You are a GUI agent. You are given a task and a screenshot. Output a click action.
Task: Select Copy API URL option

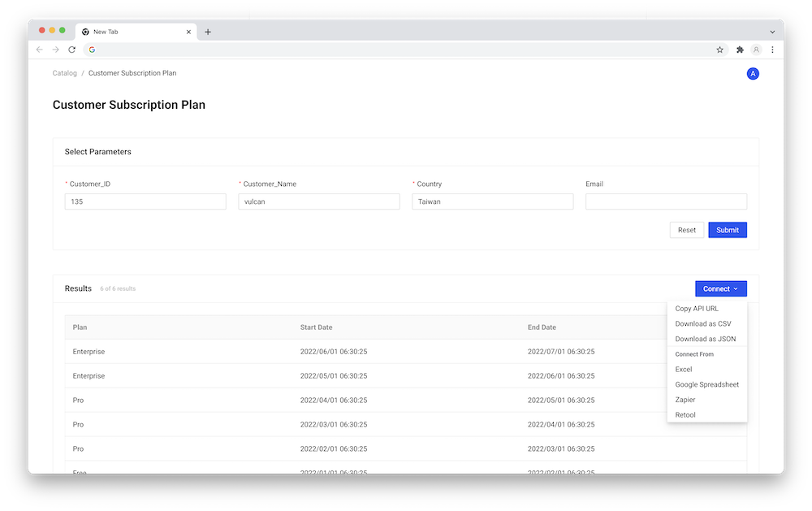[x=697, y=309]
